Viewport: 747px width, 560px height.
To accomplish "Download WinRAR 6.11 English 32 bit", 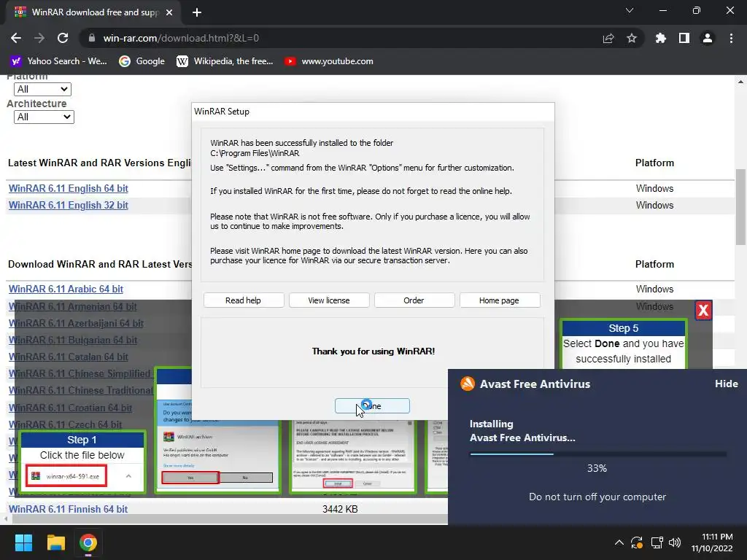I will pos(68,205).
